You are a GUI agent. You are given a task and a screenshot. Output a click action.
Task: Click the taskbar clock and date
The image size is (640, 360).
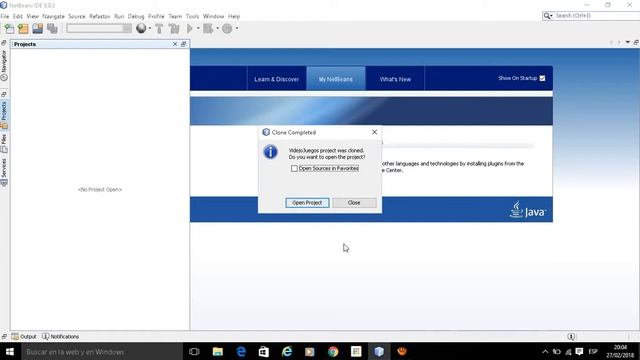[620, 351]
